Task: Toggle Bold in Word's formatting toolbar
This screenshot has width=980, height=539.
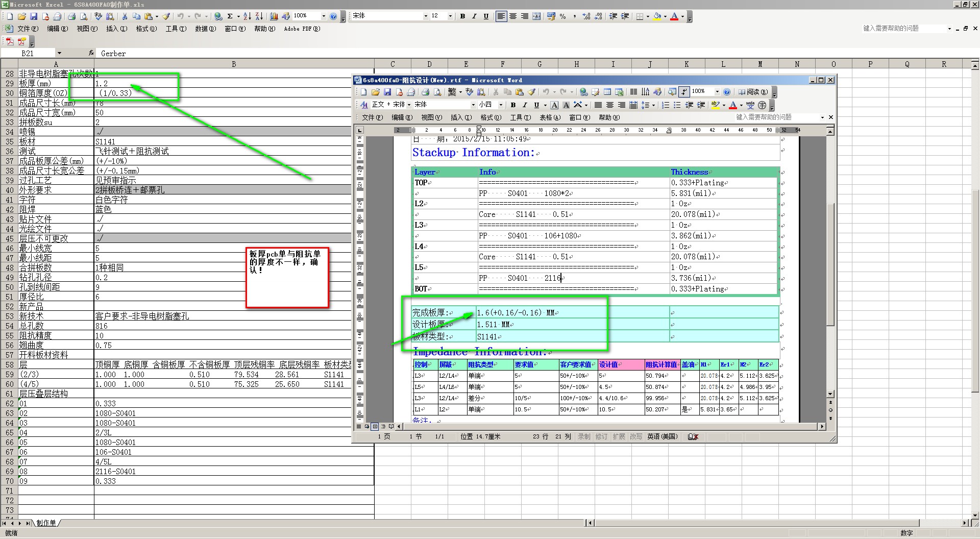Action: point(513,105)
